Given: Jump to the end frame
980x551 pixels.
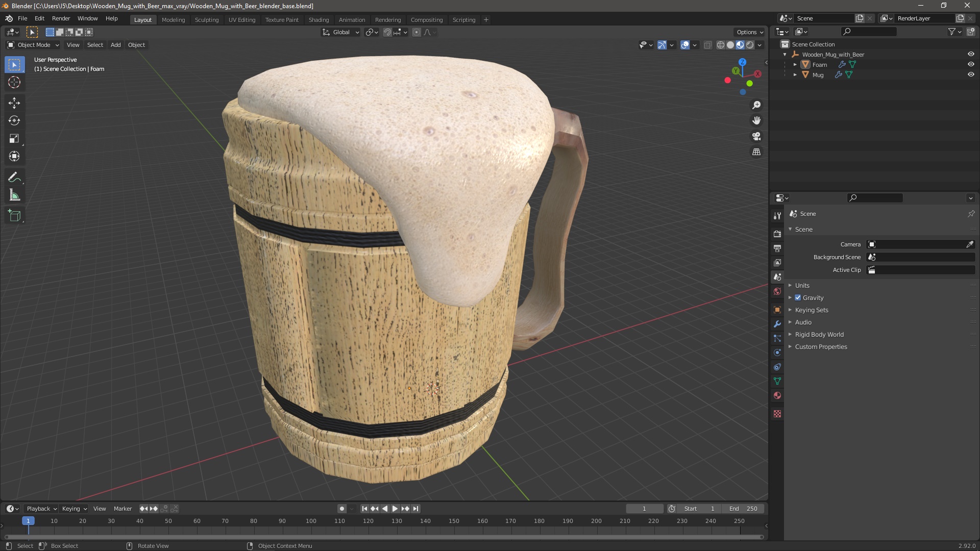Looking at the screenshot, I should pyautogui.click(x=416, y=509).
